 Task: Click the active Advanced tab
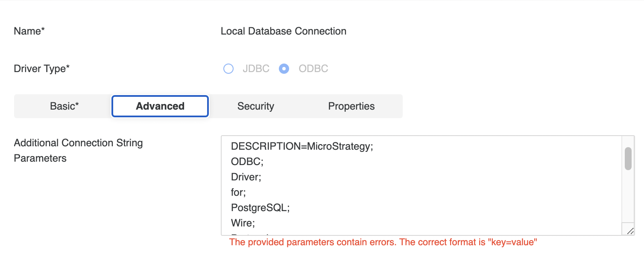pos(160,106)
